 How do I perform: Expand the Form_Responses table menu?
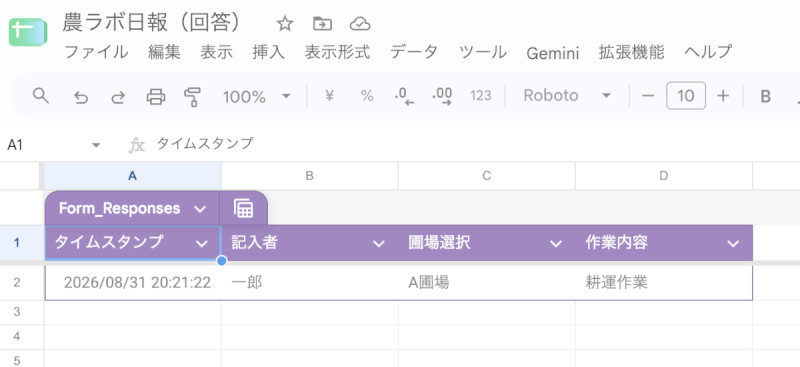[200, 209]
